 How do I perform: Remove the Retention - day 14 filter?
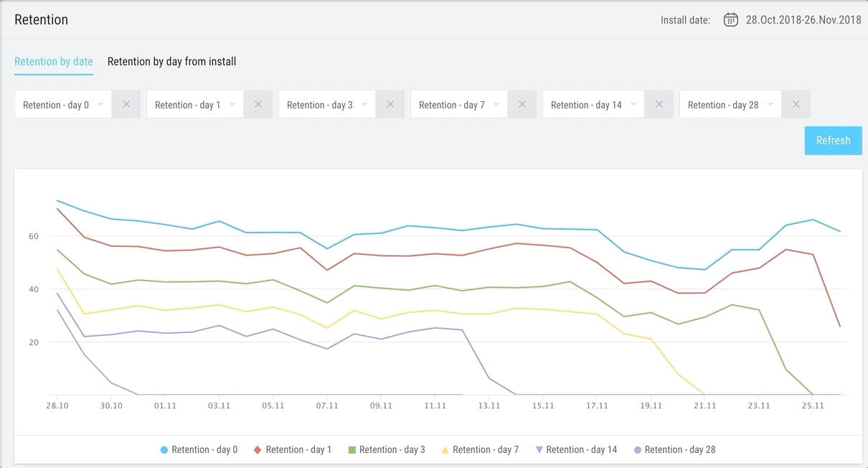click(x=659, y=105)
